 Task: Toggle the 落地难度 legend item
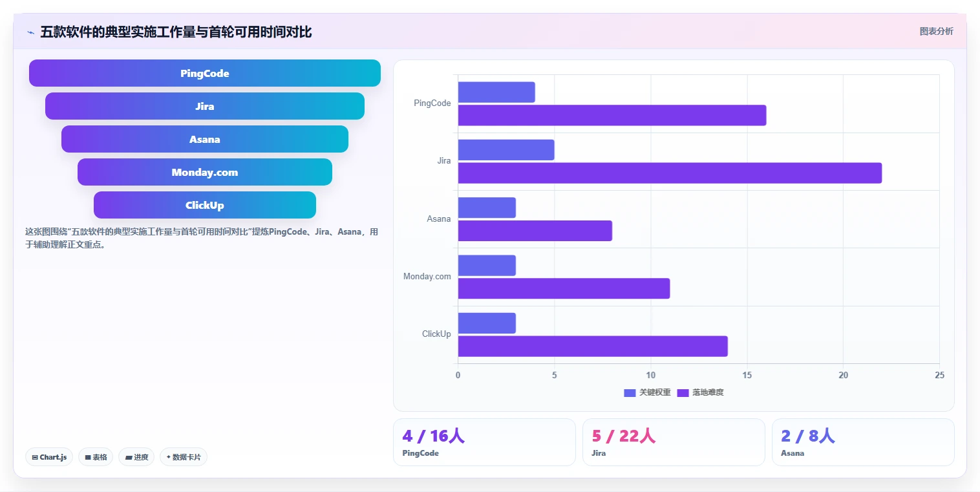(x=700, y=392)
